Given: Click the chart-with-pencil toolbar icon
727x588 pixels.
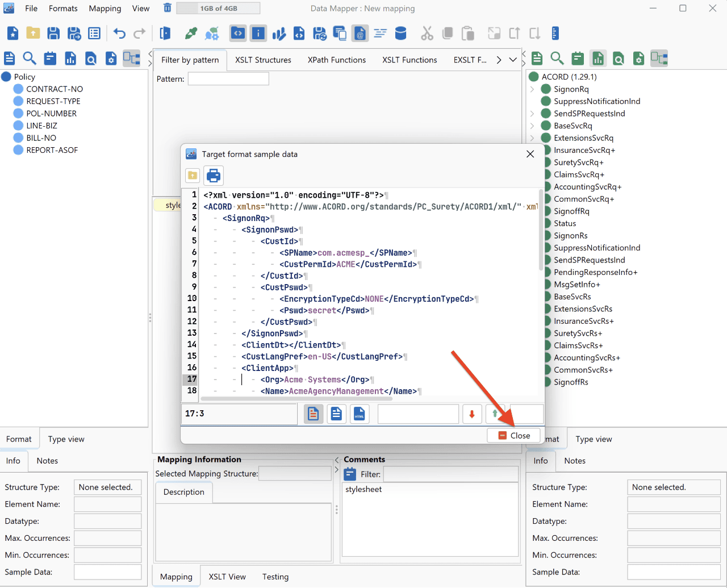Looking at the screenshot, I should point(279,34).
